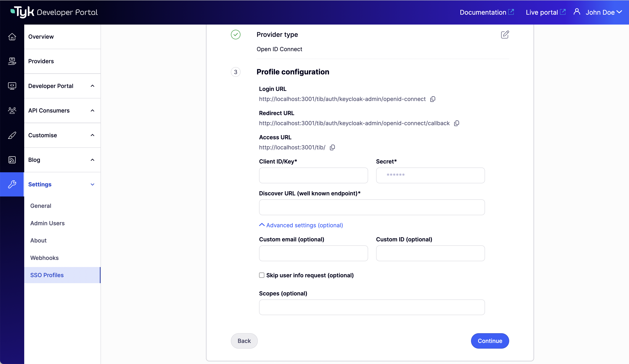Image resolution: width=629 pixels, height=364 pixels.
Task: Enable the Skip user info request checkbox
Action: click(x=261, y=275)
